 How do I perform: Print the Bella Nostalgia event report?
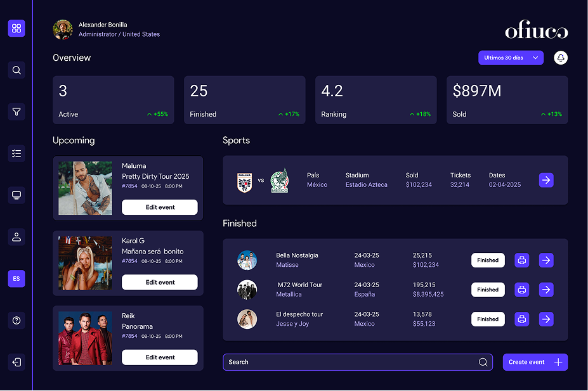pos(521,260)
